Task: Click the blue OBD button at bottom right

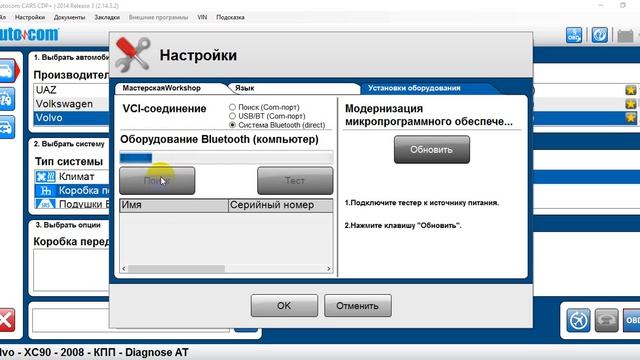Action: click(631, 320)
